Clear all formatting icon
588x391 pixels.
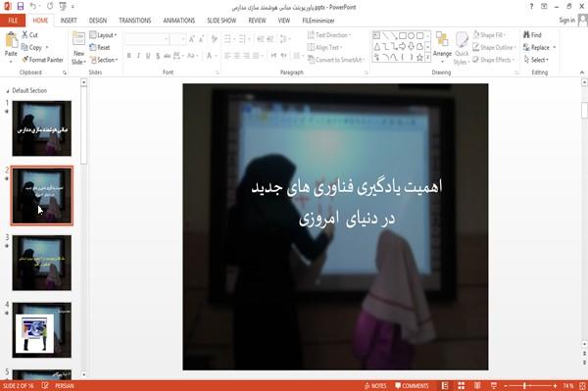coord(214,39)
